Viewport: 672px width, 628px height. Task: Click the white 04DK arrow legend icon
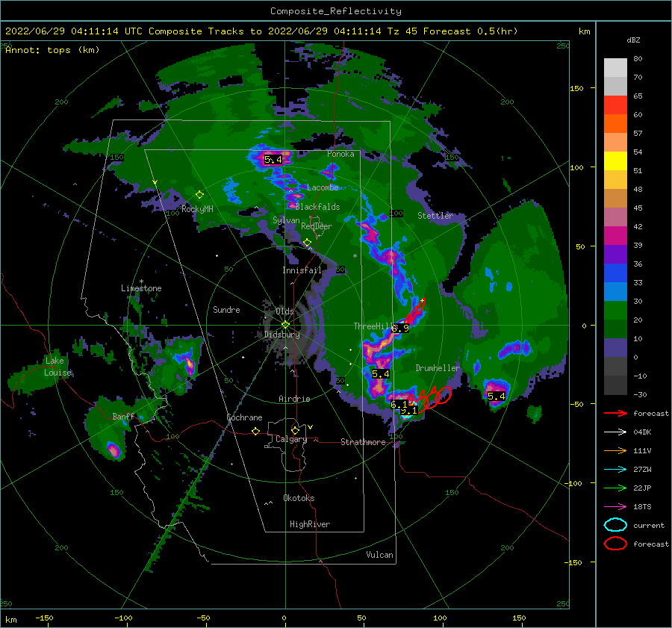click(615, 432)
